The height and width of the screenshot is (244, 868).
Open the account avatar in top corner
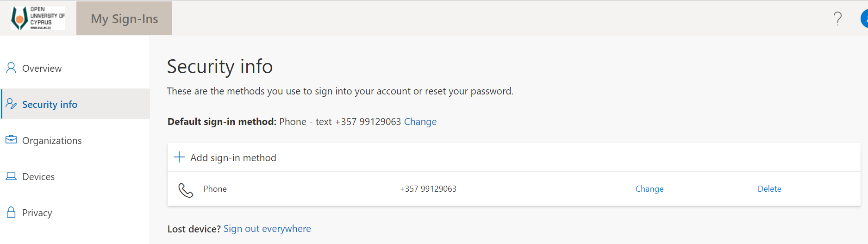pyautogui.click(x=864, y=19)
